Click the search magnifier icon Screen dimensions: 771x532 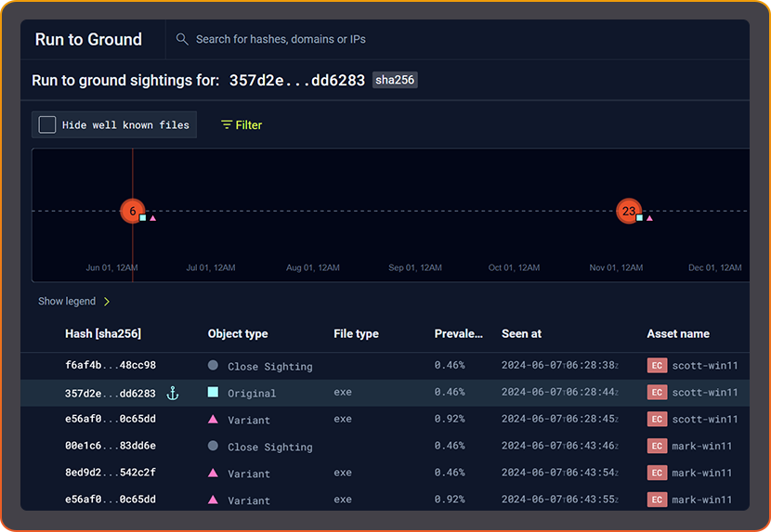[x=182, y=40]
